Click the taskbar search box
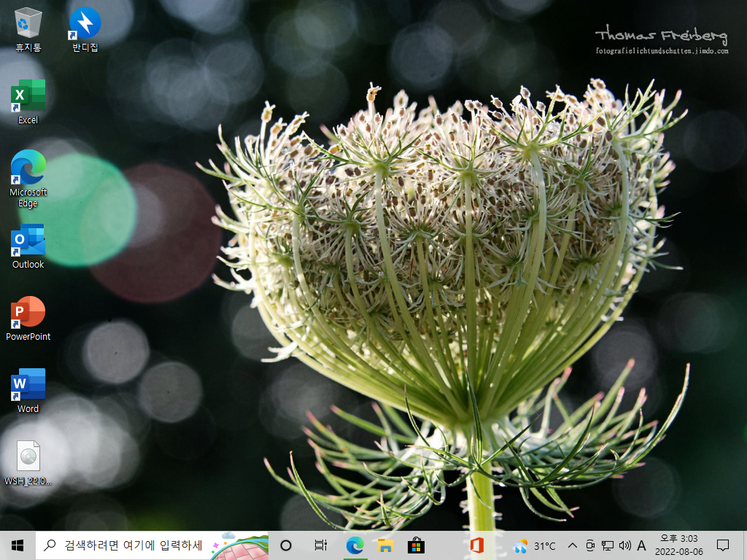 click(x=152, y=545)
